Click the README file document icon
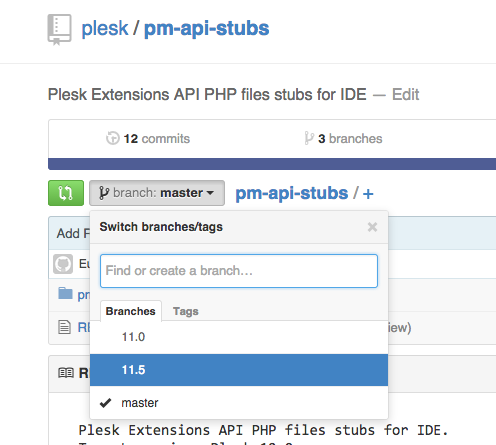 (64, 327)
